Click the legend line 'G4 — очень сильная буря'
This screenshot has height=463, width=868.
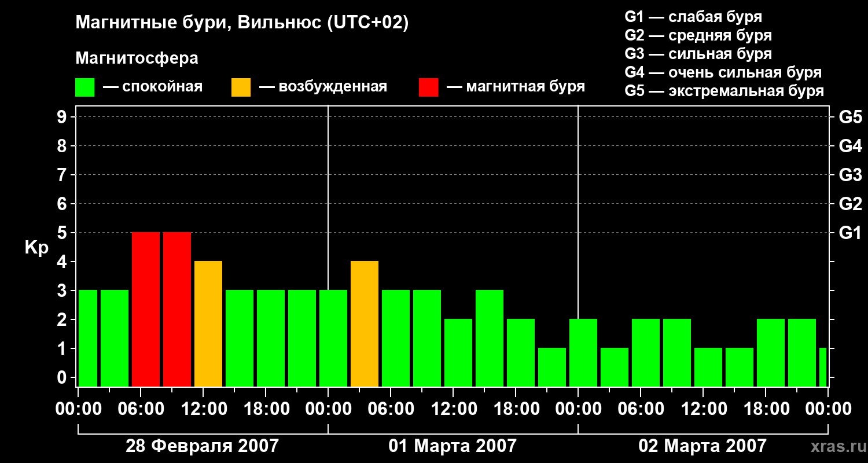pos(723,72)
